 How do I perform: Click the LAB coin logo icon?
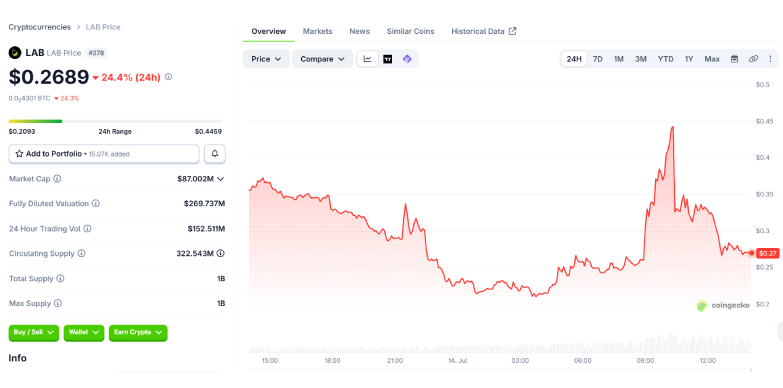[15, 52]
